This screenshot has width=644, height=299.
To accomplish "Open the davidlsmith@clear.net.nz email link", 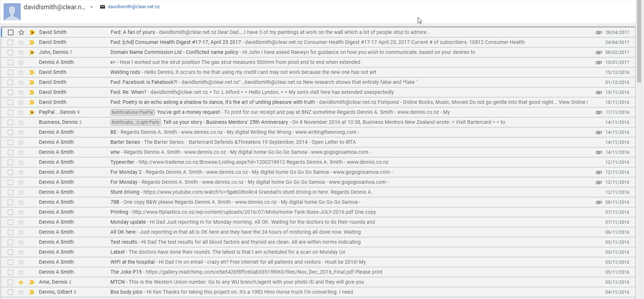I will click(x=134, y=7).
